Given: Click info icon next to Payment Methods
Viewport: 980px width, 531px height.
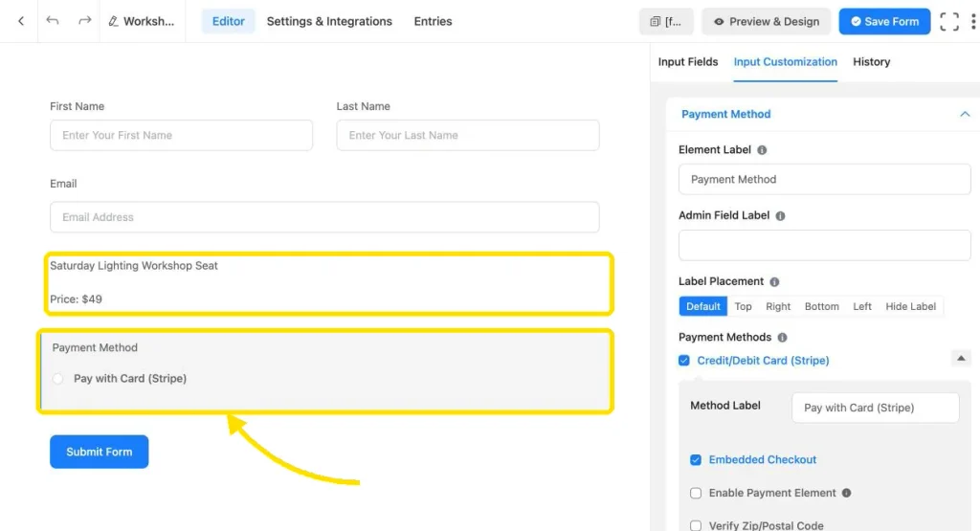Looking at the screenshot, I should [x=782, y=338].
